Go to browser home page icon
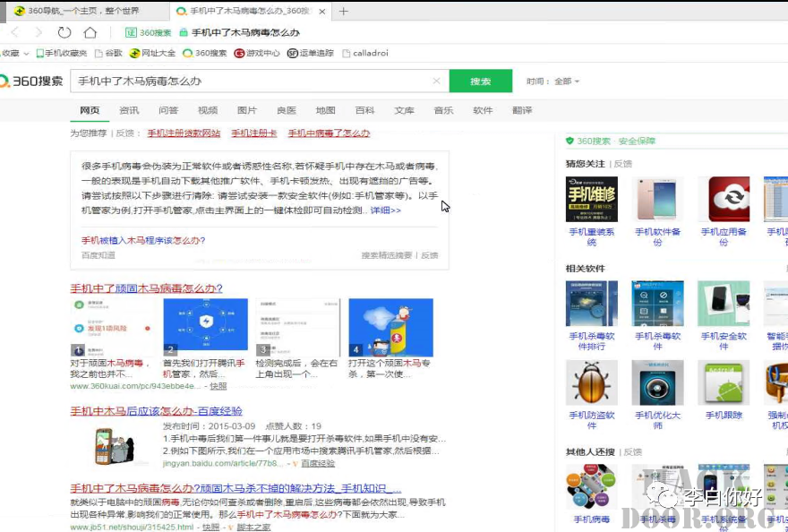This screenshot has width=788, height=532. [90, 32]
